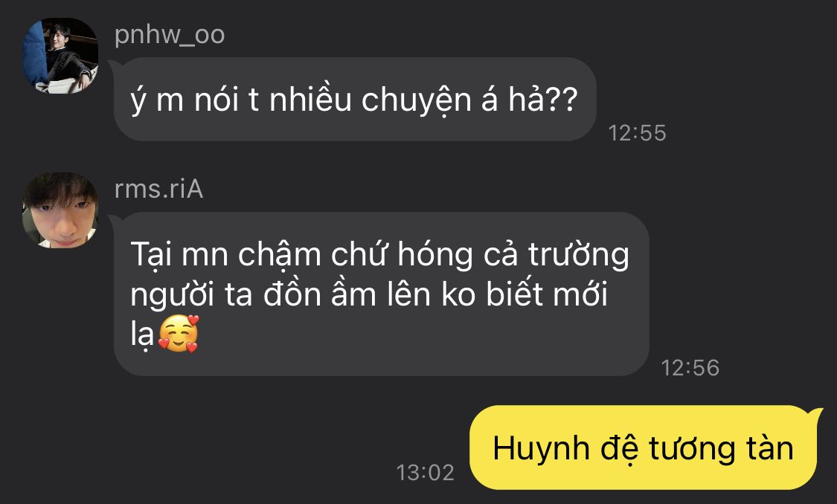Click the pnhw_oo username label
The height and width of the screenshot is (504, 837).
(169, 35)
